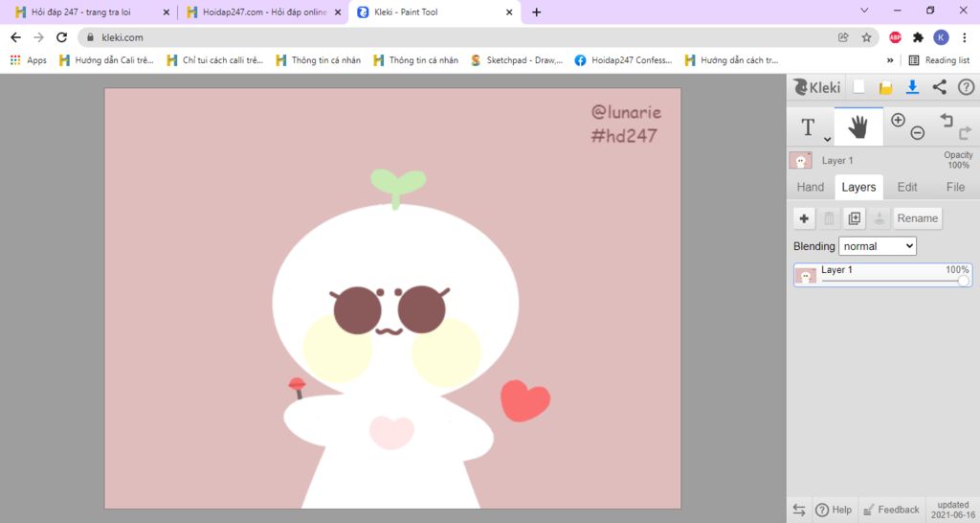
Task: Bookmark this page with star icon
Action: 866,37
